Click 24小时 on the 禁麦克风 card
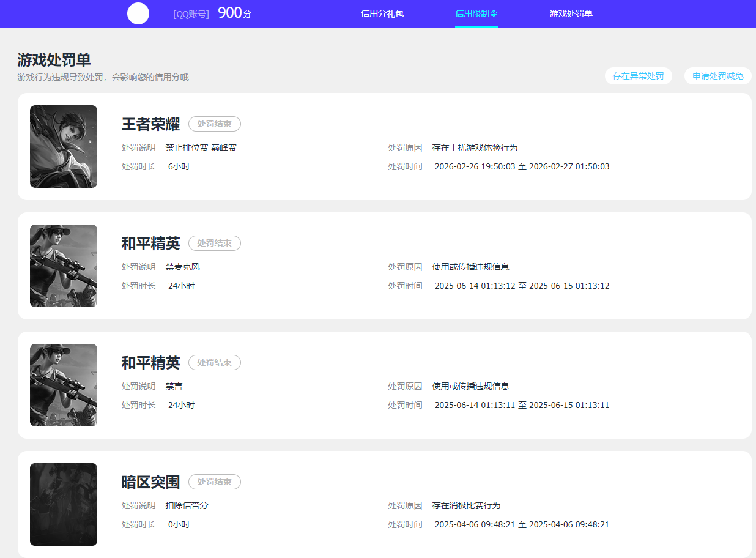 click(182, 286)
